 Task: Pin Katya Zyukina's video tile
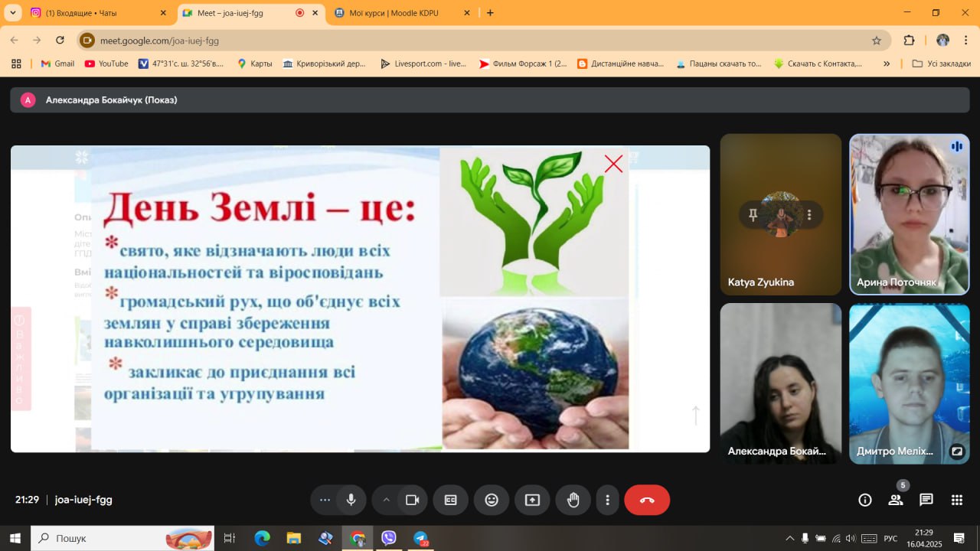coord(753,215)
